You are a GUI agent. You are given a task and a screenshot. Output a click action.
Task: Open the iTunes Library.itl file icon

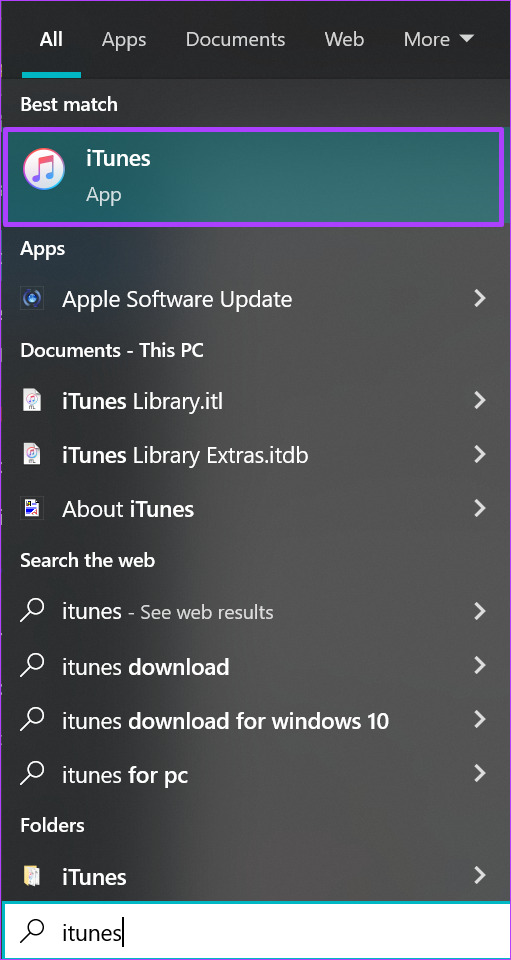(32, 401)
